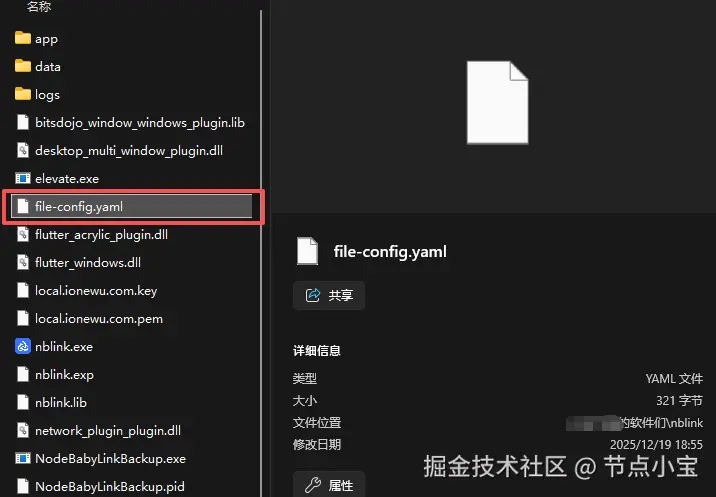Click the elevate.exe program icon
Viewport: 716px width, 497px height.
pos(23,178)
